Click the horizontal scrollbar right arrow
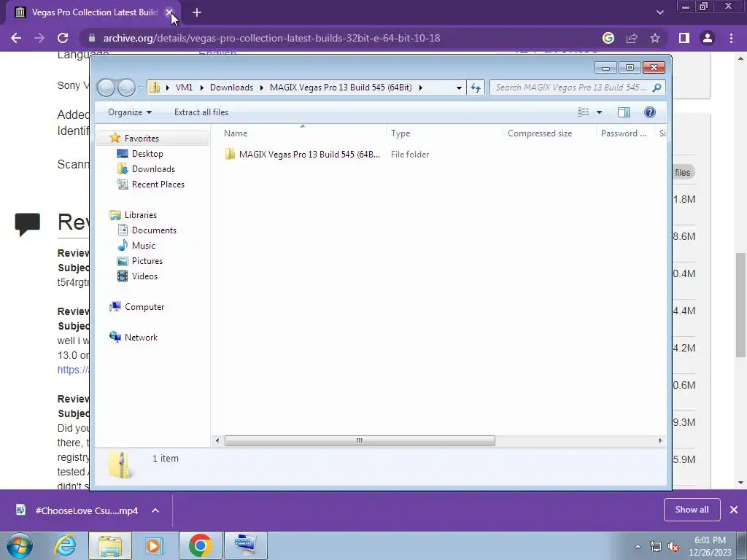This screenshot has width=747, height=560. (x=660, y=441)
